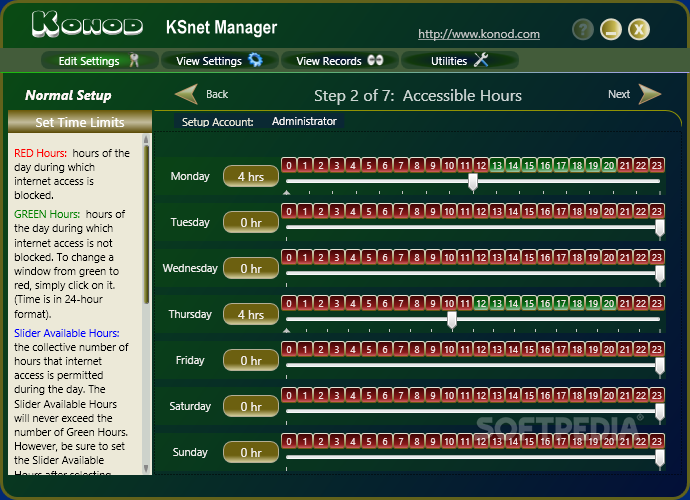Screen dimensions: 690x500
Task: Click Sunday's 0 hr button
Action: tap(251, 452)
